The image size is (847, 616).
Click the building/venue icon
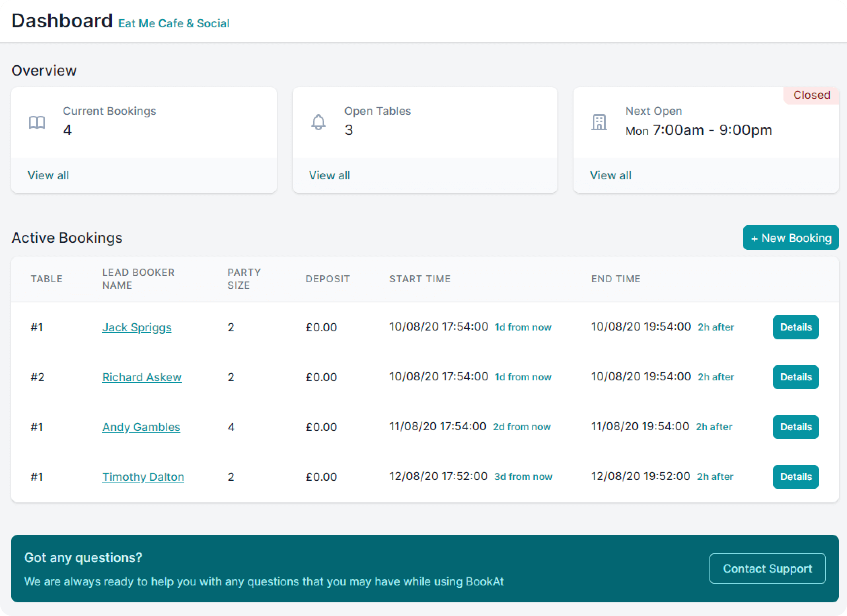[598, 121]
